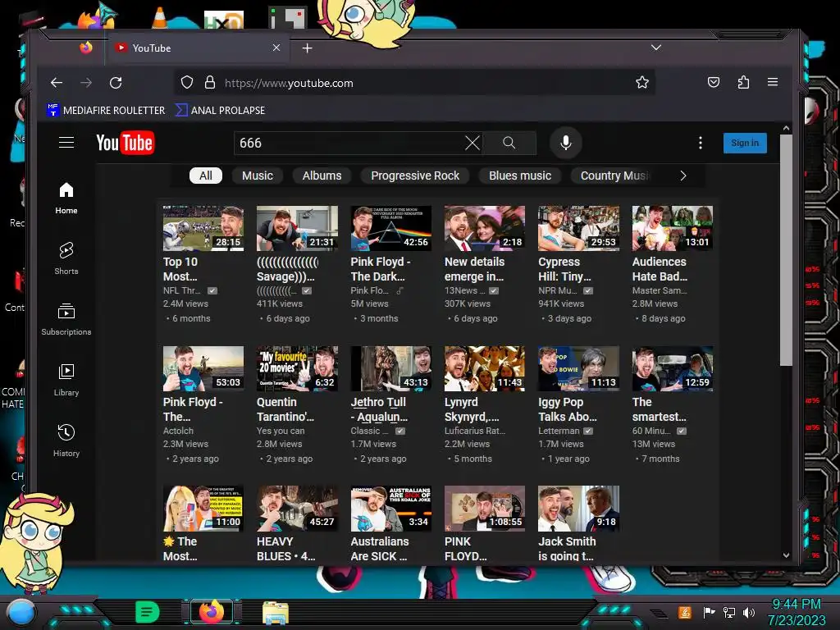
Task: Open YouTube settings three-dot menu
Action: [701, 143]
